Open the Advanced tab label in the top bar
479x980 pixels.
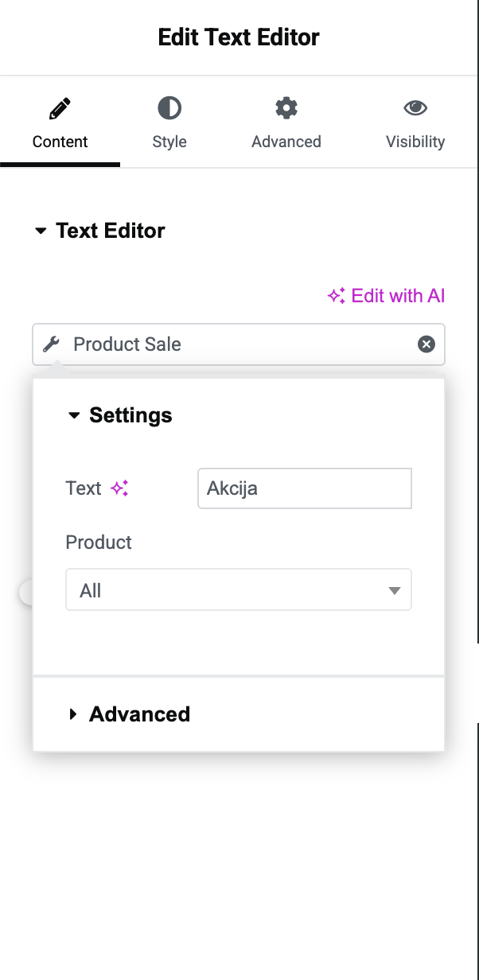click(286, 142)
